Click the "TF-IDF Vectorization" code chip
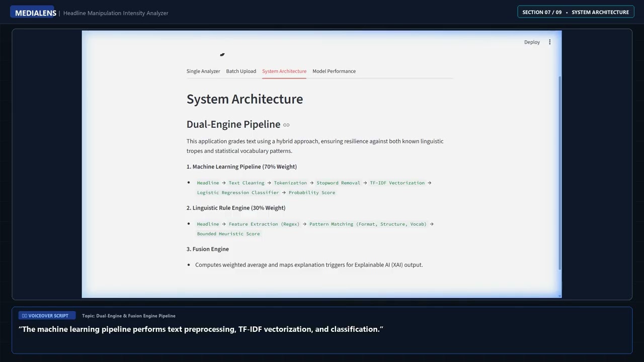Screen dimensions: 644x362 tap(397, 183)
